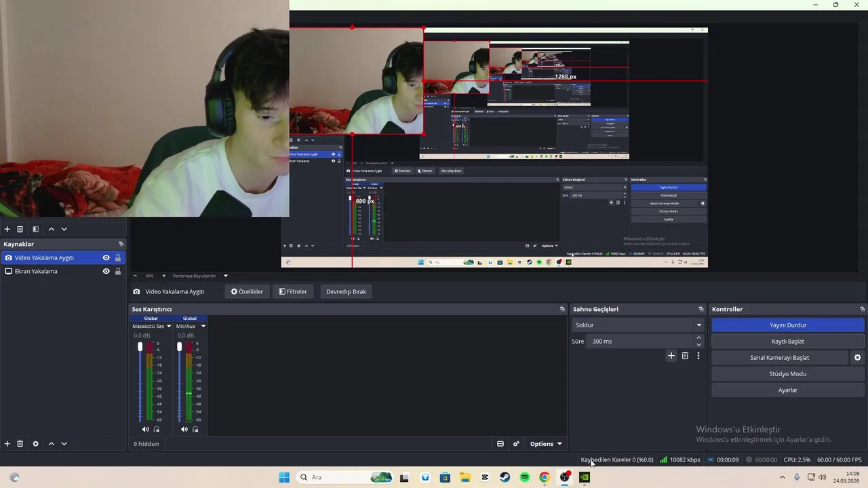
Task: Zoom in the preview with plus icon
Action: tap(163, 276)
